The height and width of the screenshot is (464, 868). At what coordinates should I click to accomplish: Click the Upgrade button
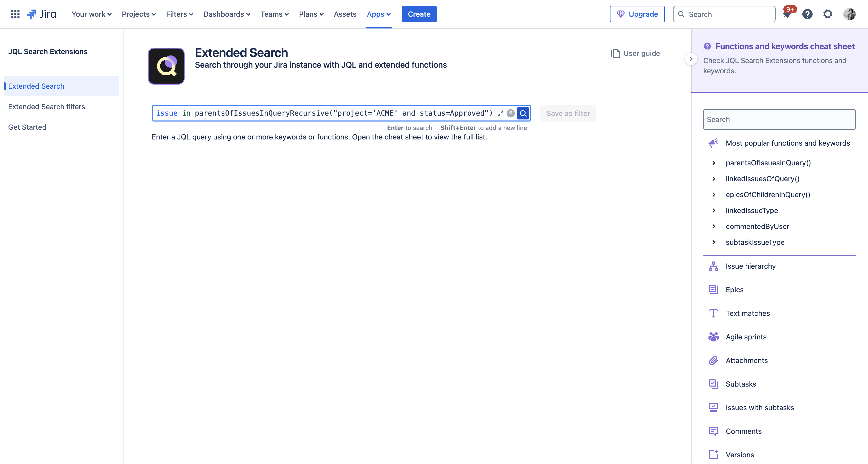click(x=637, y=14)
